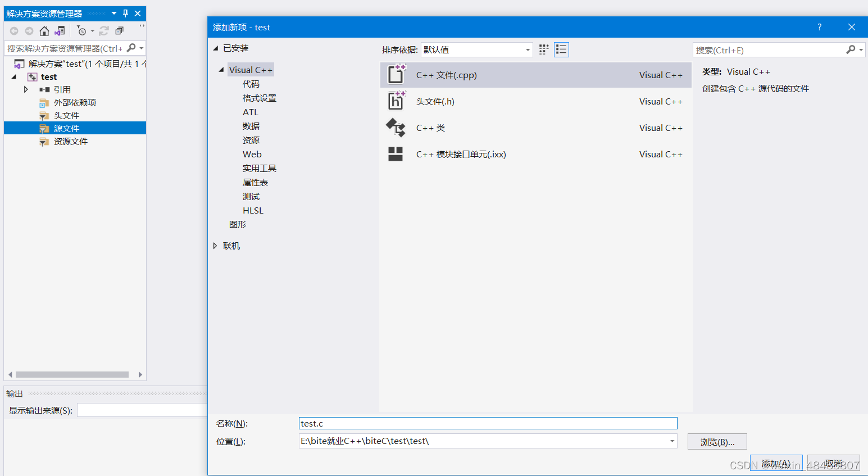Open Solution Explorer search options arrow
Screen dimensions: 868x476
pos(142,48)
